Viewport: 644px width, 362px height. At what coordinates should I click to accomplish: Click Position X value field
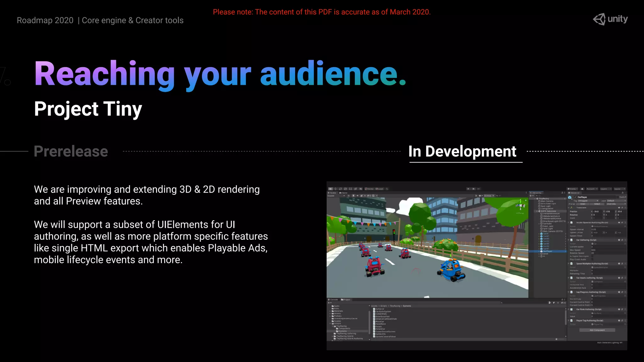click(x=597, y=211)
